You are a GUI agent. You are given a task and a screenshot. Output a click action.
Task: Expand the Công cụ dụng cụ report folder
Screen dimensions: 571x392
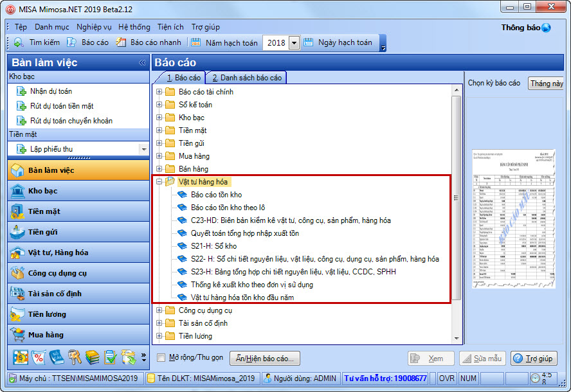click(x=159, y=310)
